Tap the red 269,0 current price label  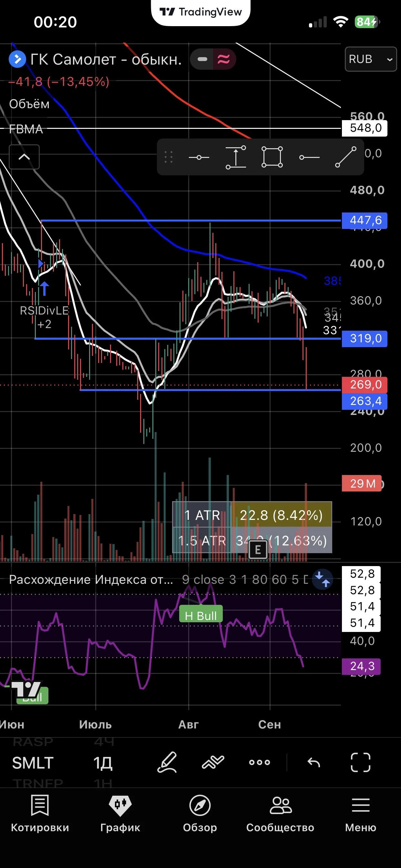coord(364,385)
